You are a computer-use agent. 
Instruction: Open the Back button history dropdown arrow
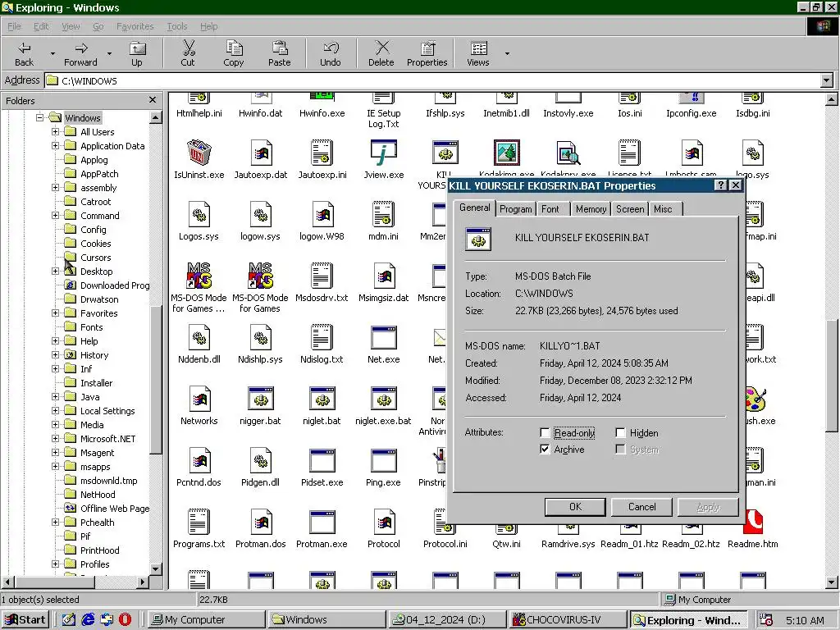(x=52, y=53)
